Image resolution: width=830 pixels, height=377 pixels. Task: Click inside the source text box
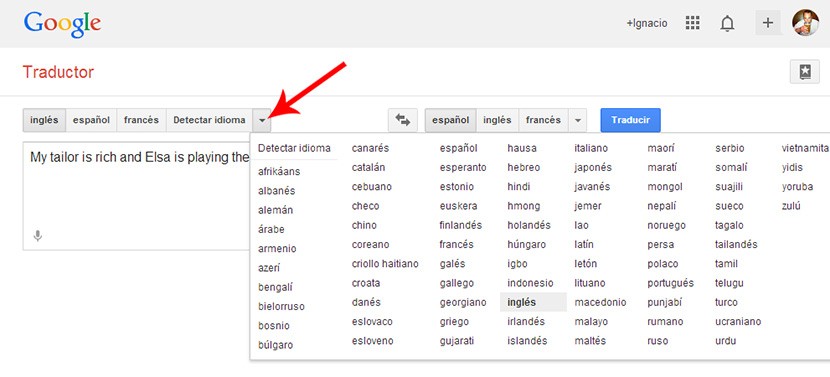(x=137, y=196)
